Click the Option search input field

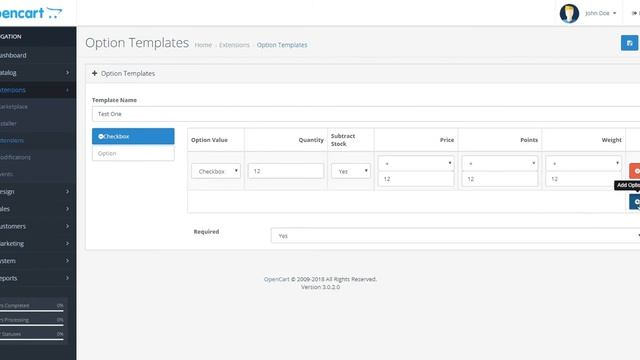(x=133, y=153)
